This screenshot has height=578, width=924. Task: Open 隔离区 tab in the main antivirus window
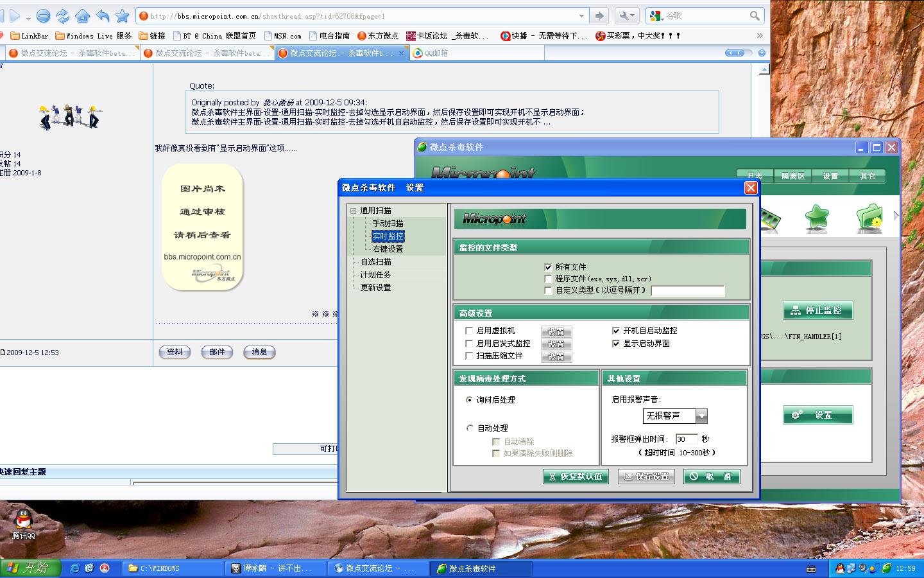tap(793, 176)
